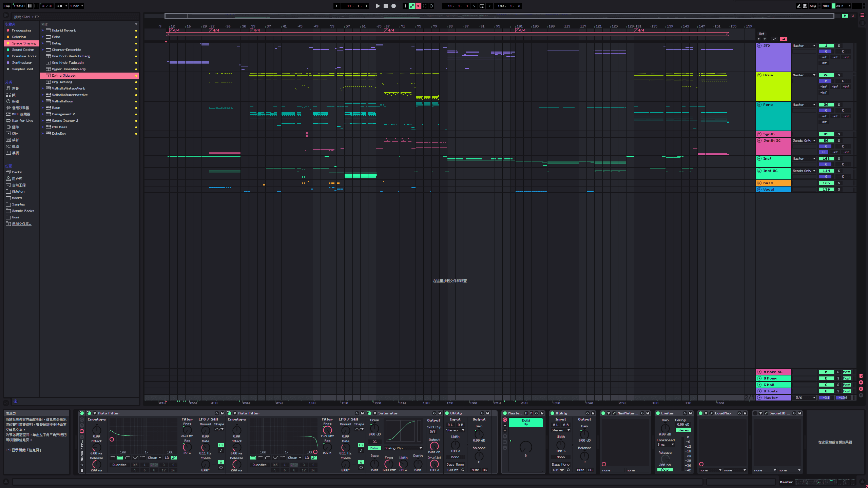Click the Stop transport button
This screenshot has height=488, width=868.
click(386, 6)
